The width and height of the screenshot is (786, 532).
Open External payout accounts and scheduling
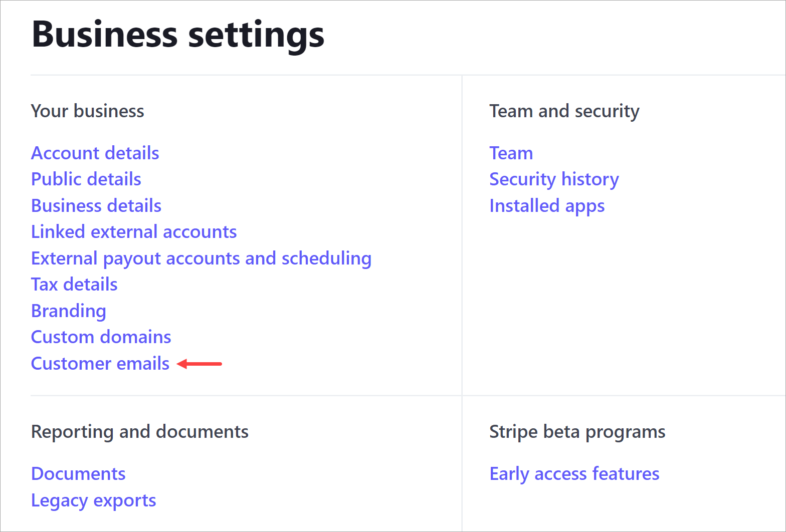point(202,258)
